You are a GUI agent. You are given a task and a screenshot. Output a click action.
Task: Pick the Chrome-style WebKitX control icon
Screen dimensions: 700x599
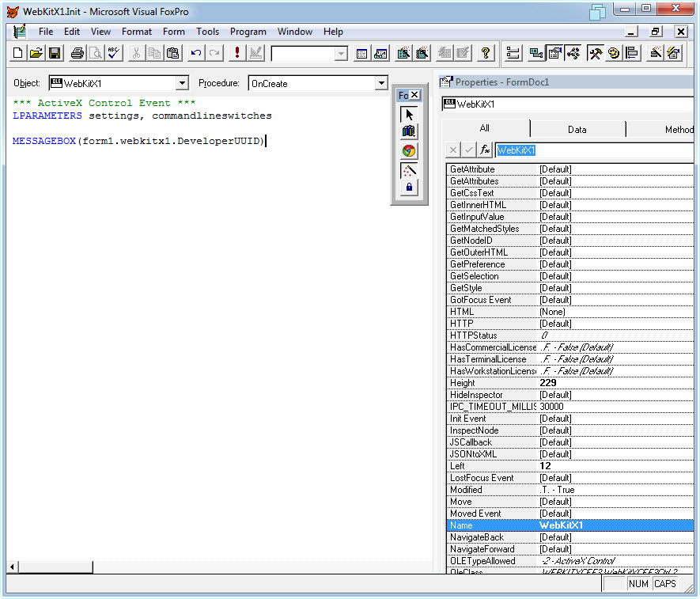click(x=409, y=151)
